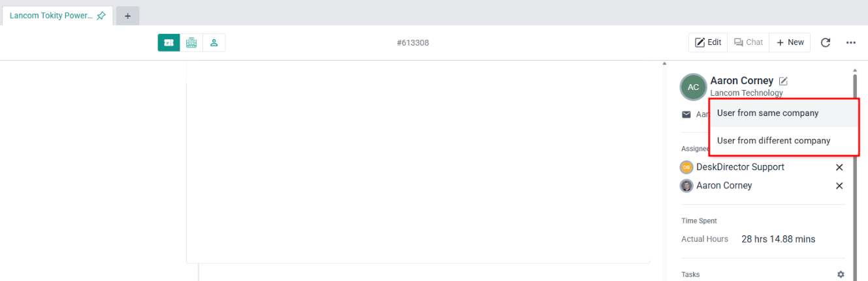Select the Lancom Tokity Power tab

pyautogui.click(x=50, y=16)
